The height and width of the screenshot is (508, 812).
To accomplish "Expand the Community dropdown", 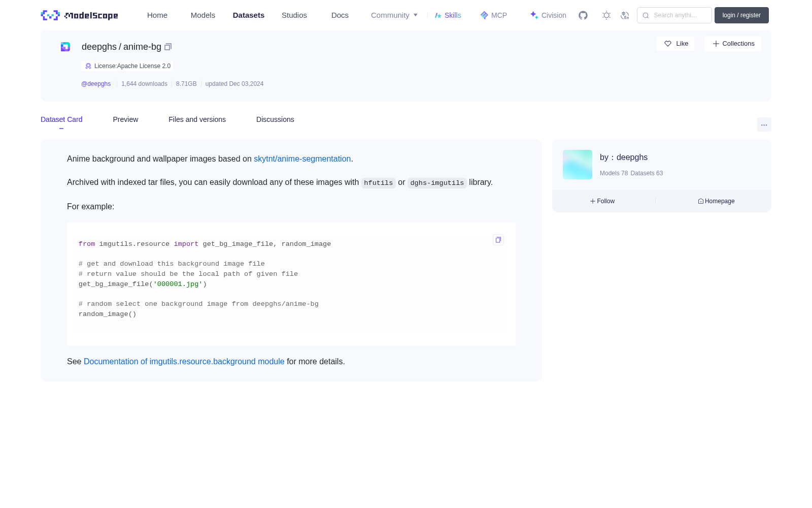I will coord(394,15).
